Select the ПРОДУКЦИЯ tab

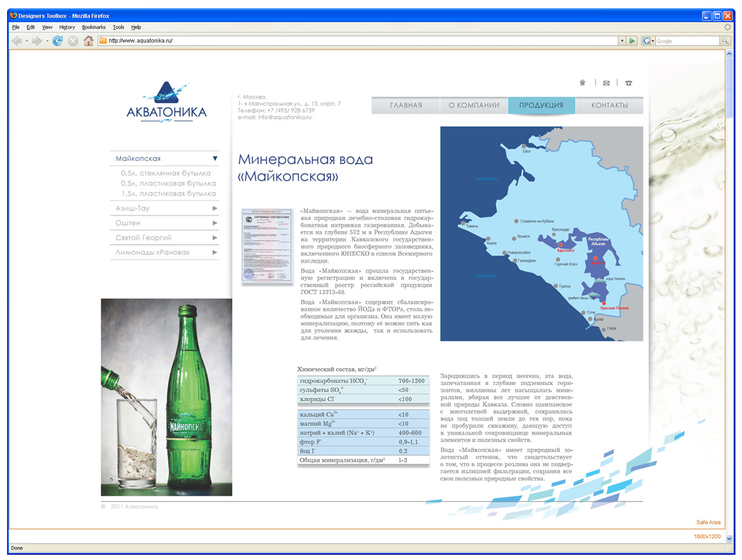(541, 106)
